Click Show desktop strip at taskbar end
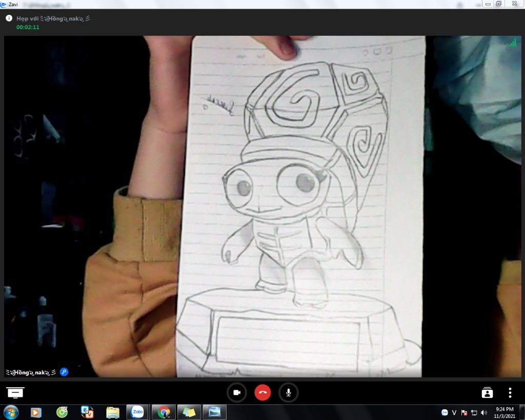The width and height of the screenshot is (525, 420). (x=522, y=412)
